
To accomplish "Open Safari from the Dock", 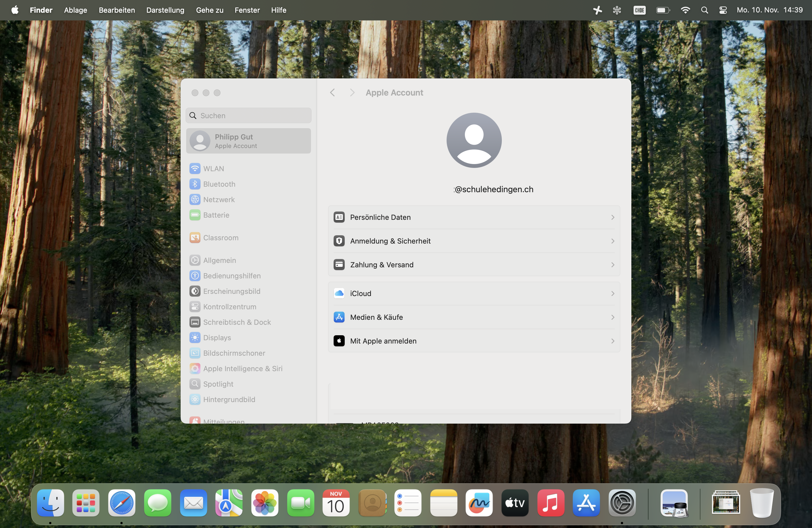I will point(122,503).
